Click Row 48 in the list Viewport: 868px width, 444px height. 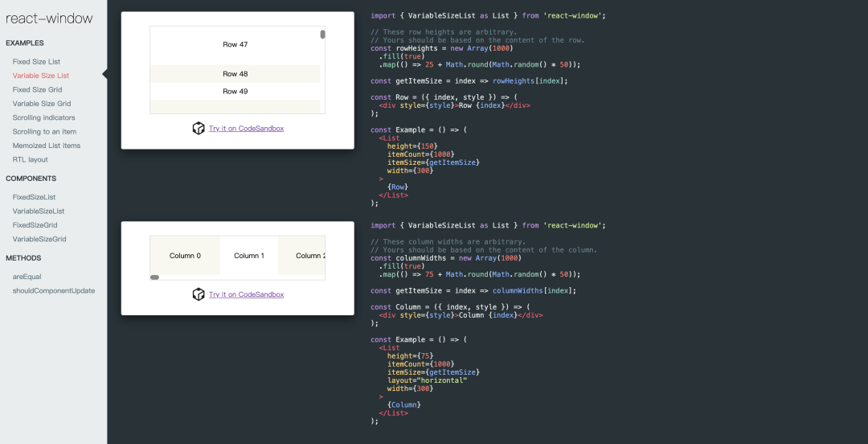(x=235, y=74)
